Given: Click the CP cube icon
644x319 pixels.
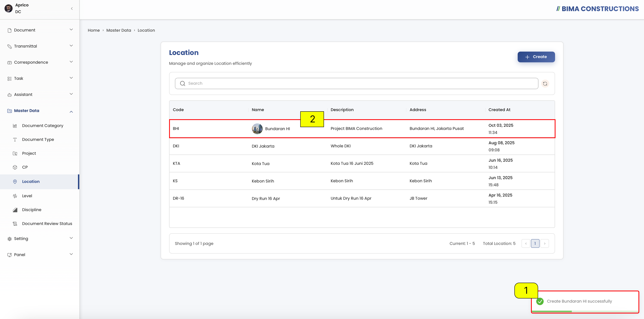Looking at the screenshot, I should (x=15, y=167).
